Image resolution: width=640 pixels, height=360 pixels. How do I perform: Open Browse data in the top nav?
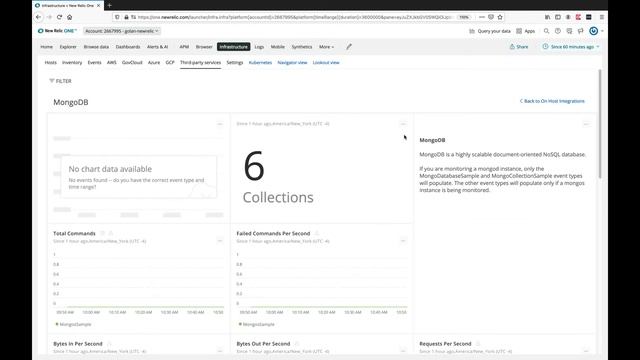click(x=96, y=47)
